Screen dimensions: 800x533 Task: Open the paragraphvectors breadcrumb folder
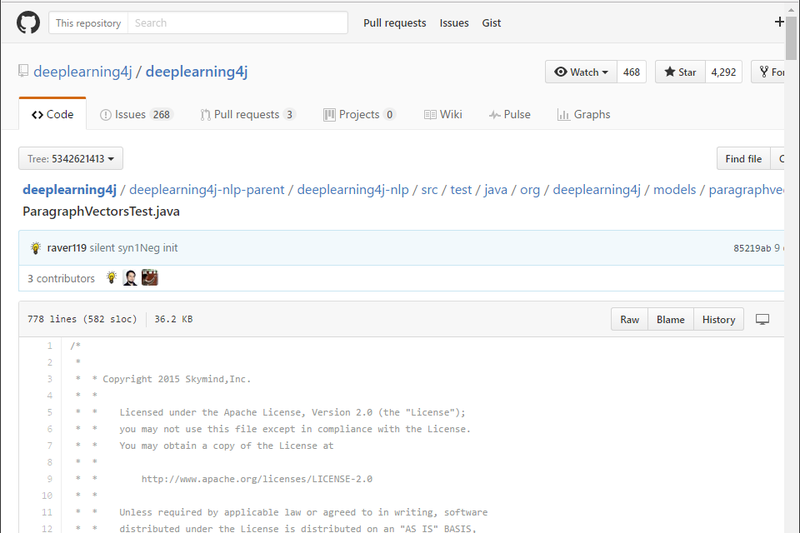pyautogui.click(x=746, y=190)
